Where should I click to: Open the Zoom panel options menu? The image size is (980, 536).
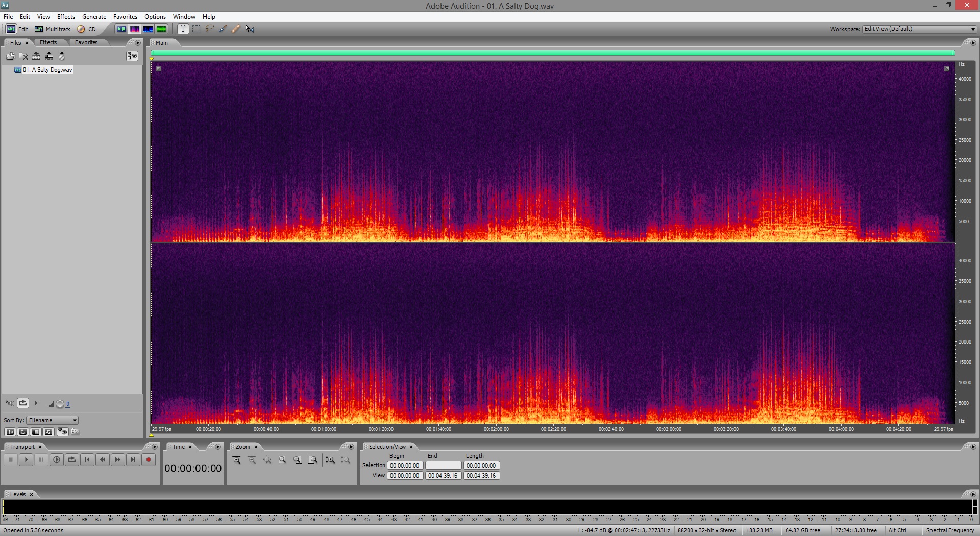point(351,447)
